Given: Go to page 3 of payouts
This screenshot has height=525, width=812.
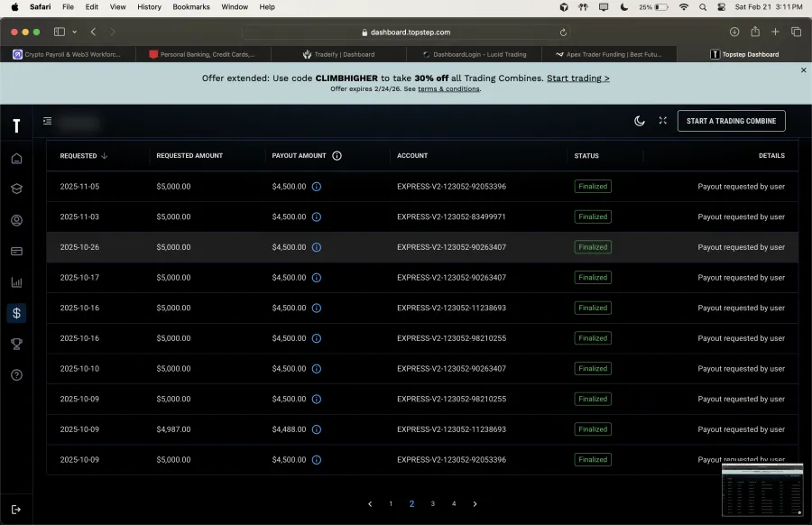Looking at the screenshot, I should coord(432,503).
